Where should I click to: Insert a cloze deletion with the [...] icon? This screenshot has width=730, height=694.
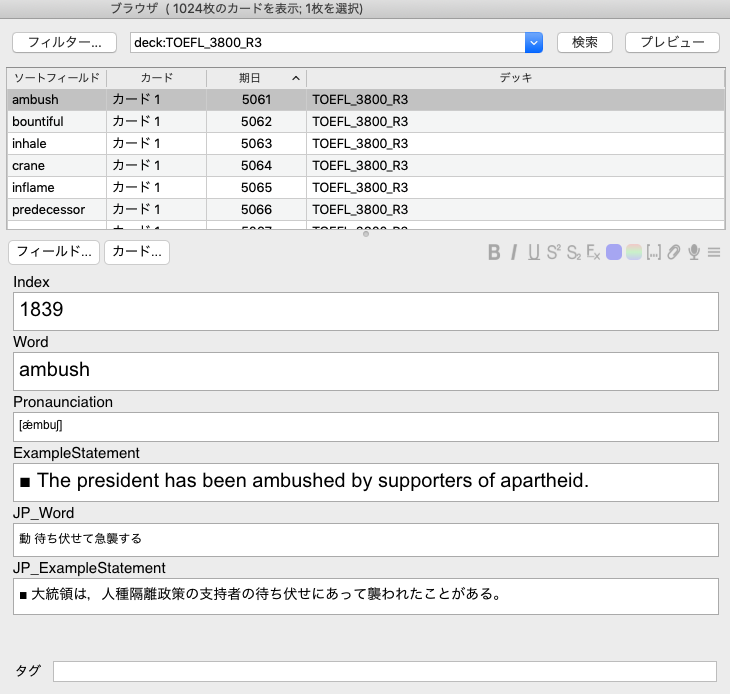[654, 252]
